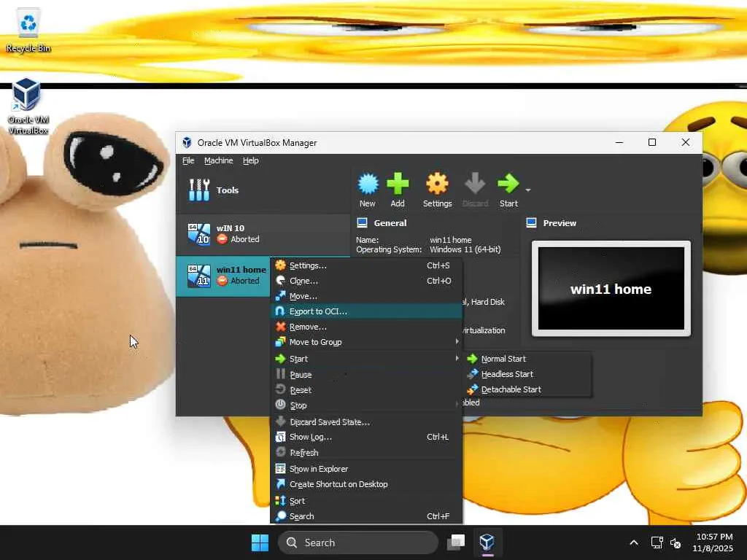
Task: Click the 'Windows 11 (64-bit)' text
Action: (x=465, y=249)
